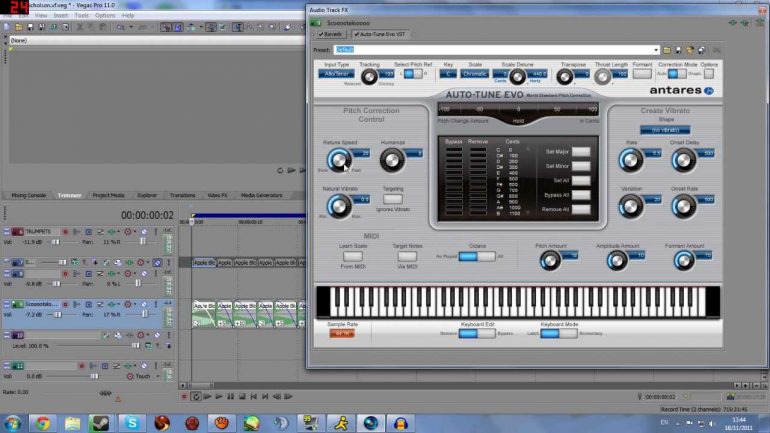Solo the TRUMPETS track
Screen dimensions: 770x433
[x=156, y=232]
